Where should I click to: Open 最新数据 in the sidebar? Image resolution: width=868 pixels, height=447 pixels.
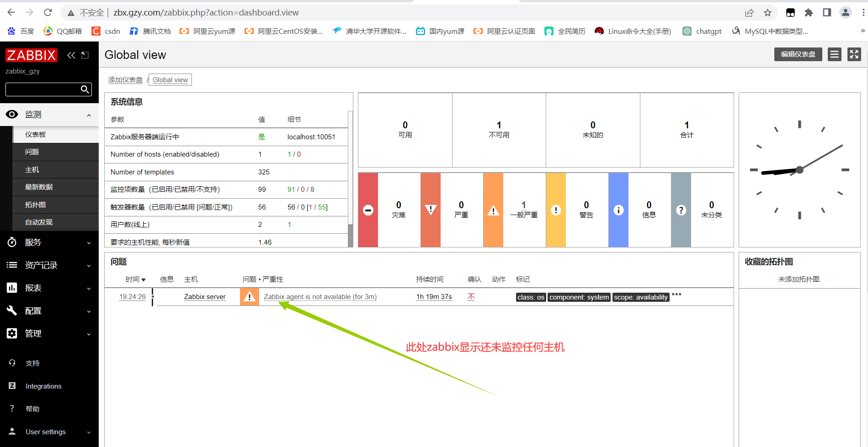pyautogui.click(x=56, y=187)
